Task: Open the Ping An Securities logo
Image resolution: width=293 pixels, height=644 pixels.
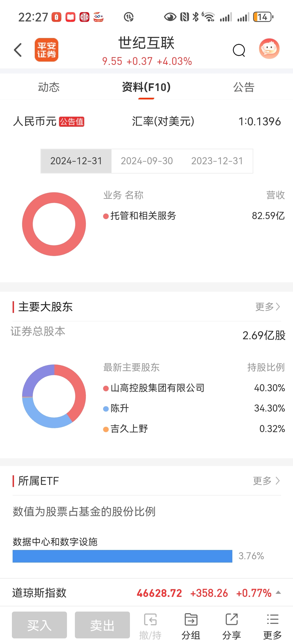Action: [x=46, y=50]
